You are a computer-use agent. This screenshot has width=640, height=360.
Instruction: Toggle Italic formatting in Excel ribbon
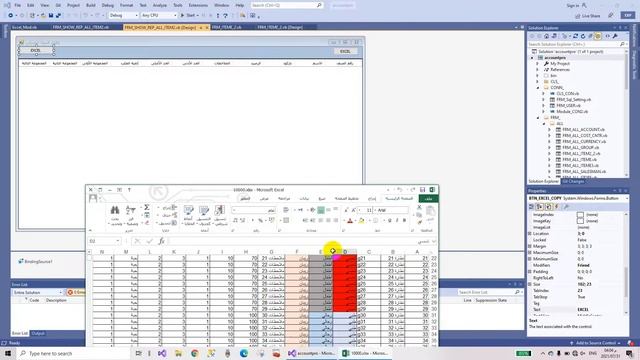coord(397,220)
